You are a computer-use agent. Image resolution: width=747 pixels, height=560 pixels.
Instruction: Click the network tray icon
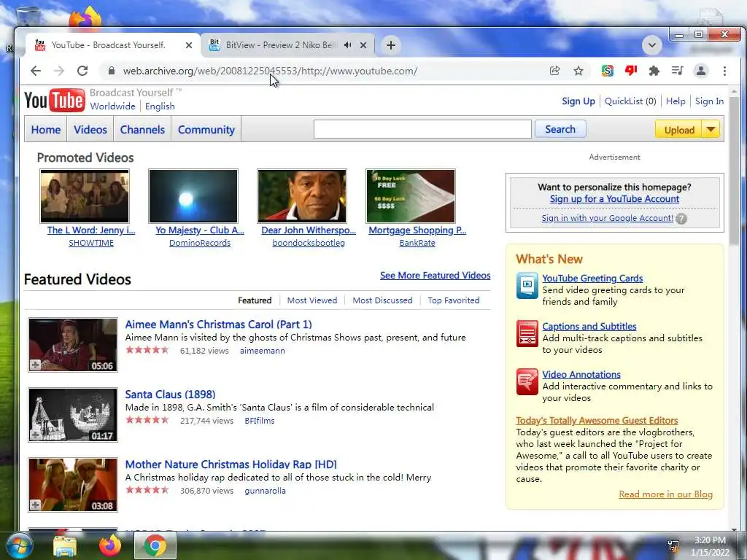[673, 546]
